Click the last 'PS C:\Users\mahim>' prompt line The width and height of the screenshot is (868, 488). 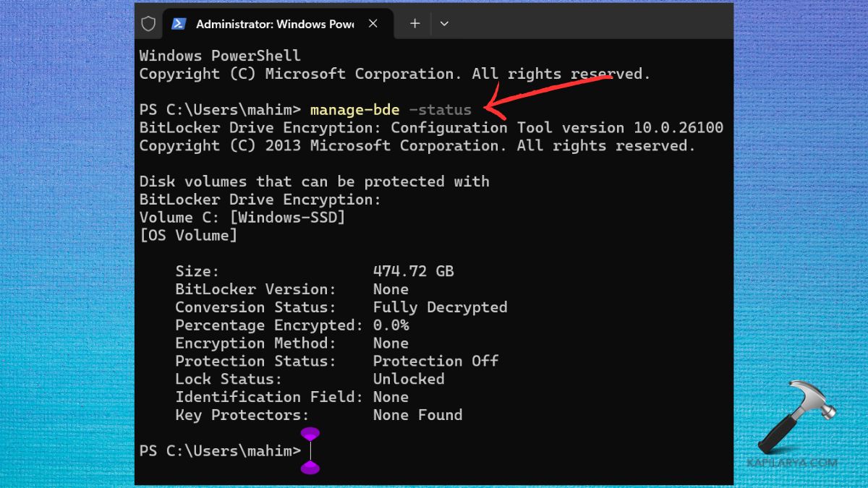pyautogui.click(x=220, y=450)
